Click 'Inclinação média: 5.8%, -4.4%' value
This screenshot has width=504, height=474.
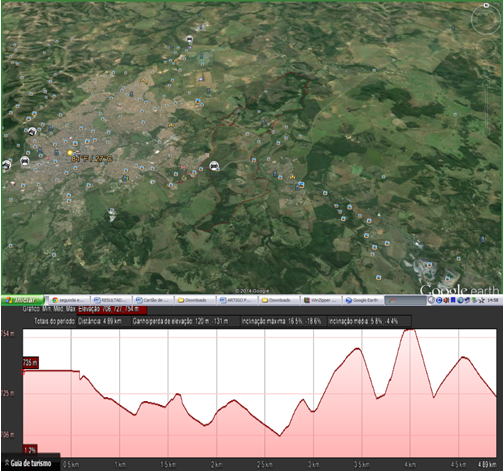pos(369,321)
